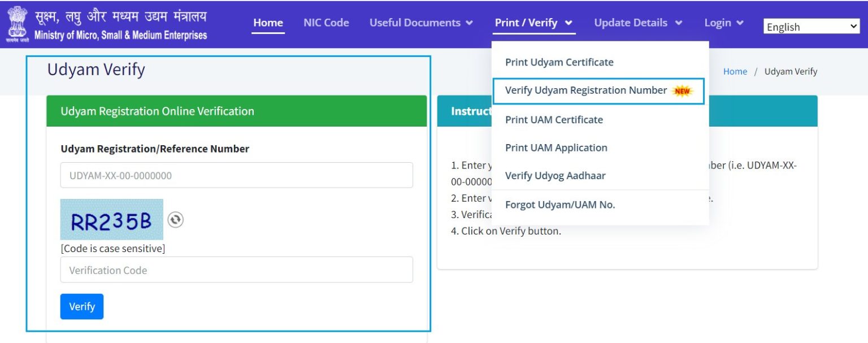This screenshot has width=868, height=343.
Task: Click the Home breadcrumb link
Action: point(735,72)
